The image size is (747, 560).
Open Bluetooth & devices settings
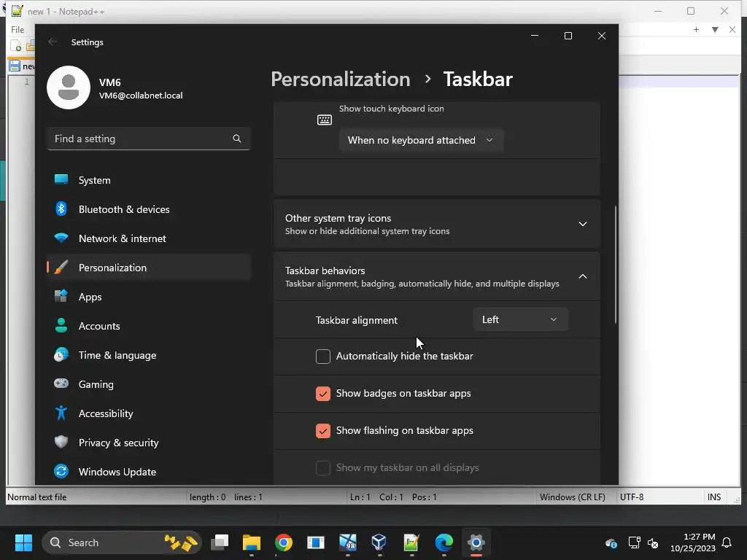tap(149, 209)
